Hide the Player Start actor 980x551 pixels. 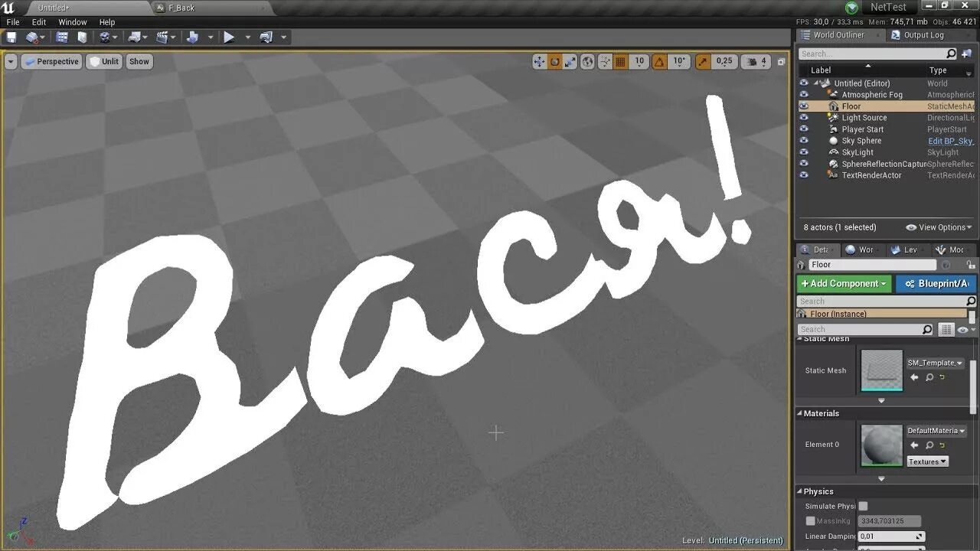(x=804, y=129)
